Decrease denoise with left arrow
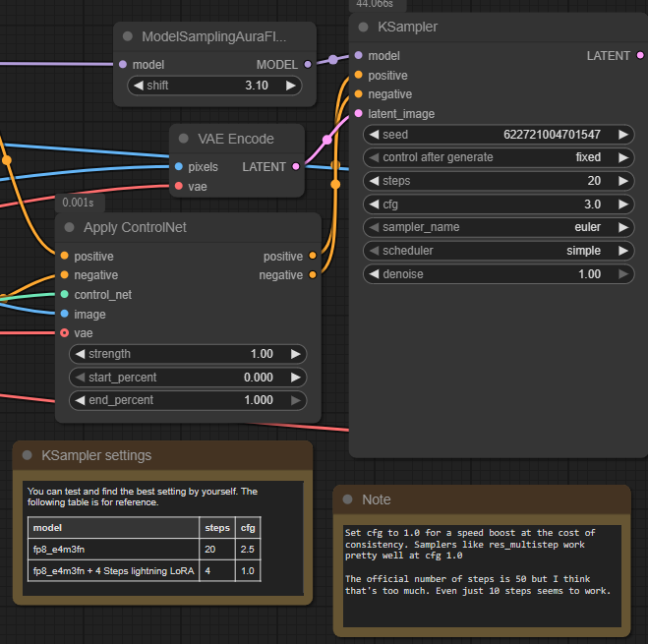Viewport: 648px width, 644px height. (374, 274)
